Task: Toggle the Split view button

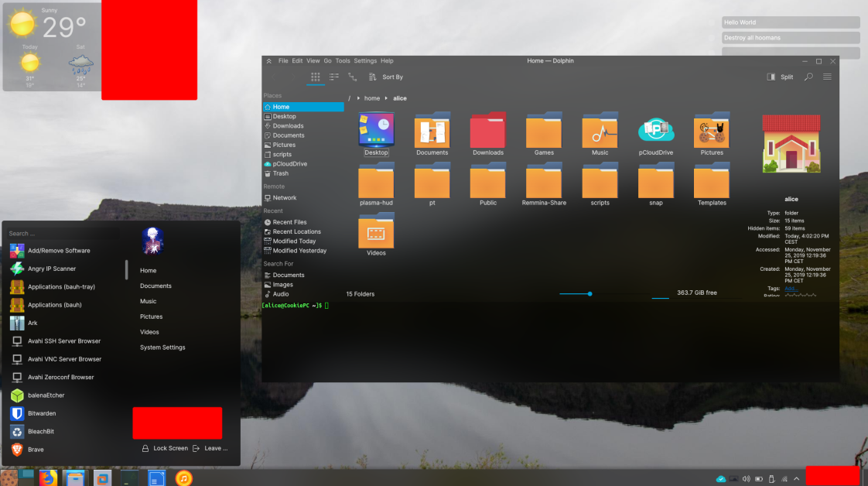Action: [780, 77]
